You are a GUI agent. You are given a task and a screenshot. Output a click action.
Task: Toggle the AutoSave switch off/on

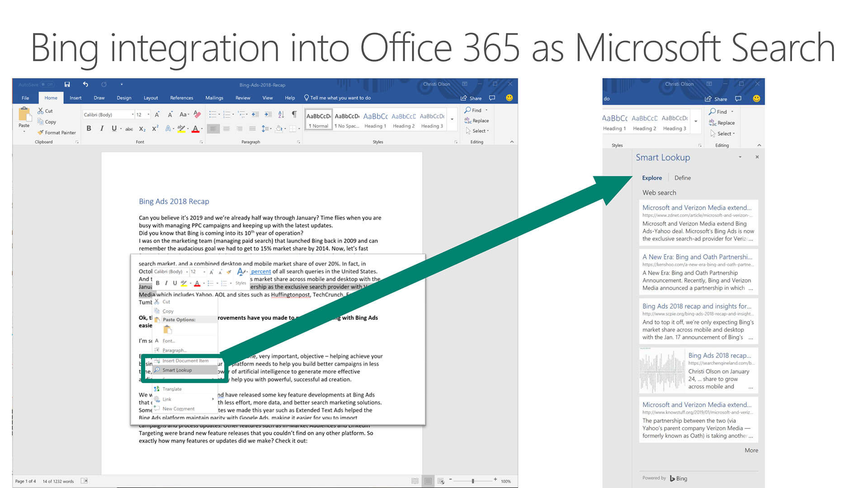click(x=47, y=84)
